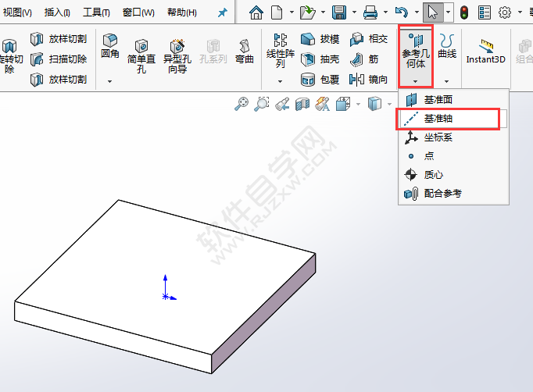This screenshot has height=392, width=533.
Task: Click the Section View icon
Action: (x=302, y=104)
